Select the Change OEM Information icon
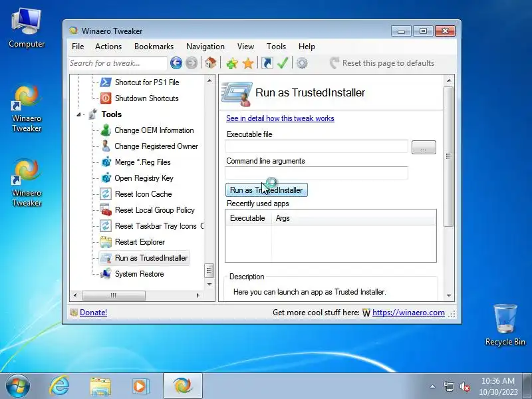The width and height of the screenshot is (532, 399). tap(106, 130)
